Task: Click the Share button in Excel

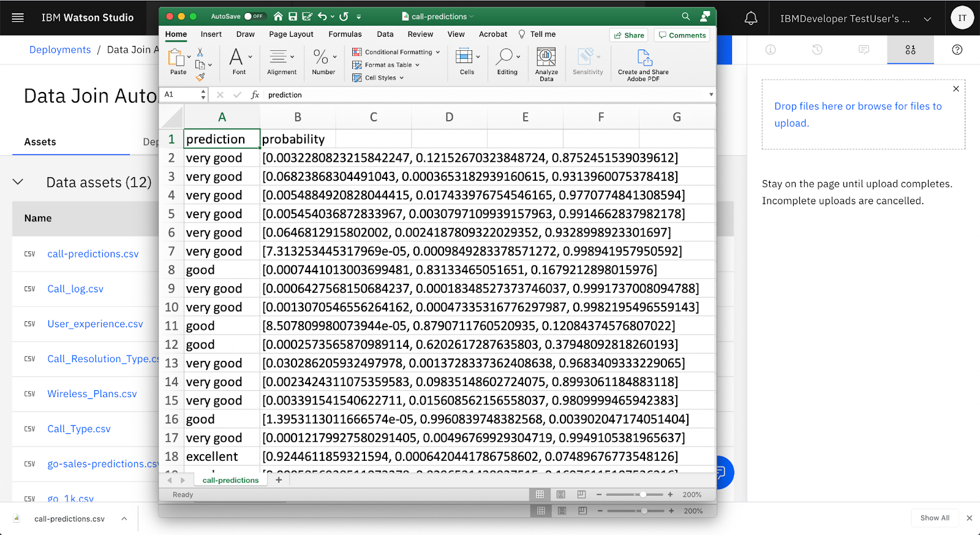Action: 629,36
